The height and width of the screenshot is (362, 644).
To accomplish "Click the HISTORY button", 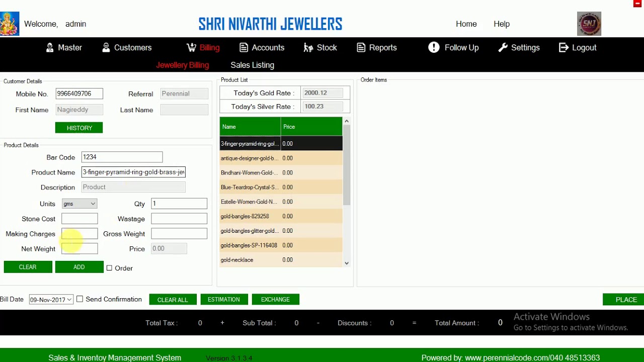I will click(79, 128).
